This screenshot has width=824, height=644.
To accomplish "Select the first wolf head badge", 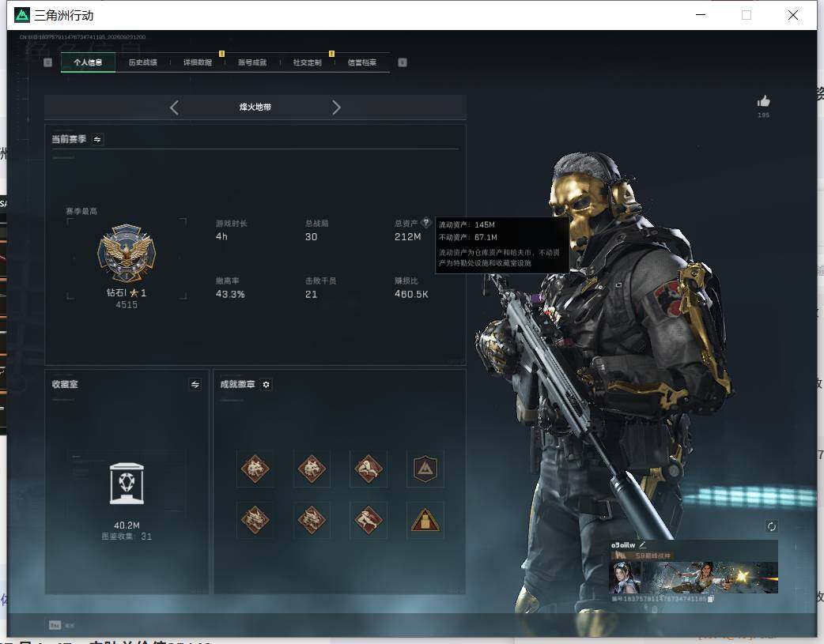I will click(x=255, y=469).
